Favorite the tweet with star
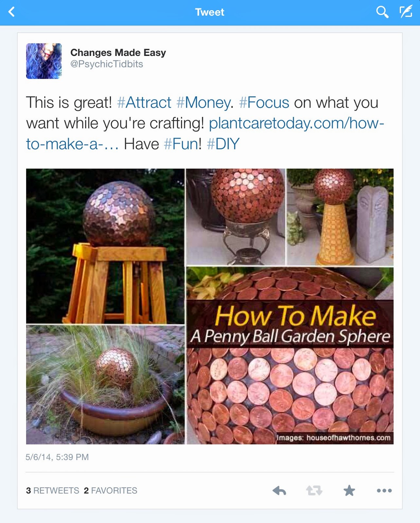Screen dimensions: 420x523 point(349,490)
